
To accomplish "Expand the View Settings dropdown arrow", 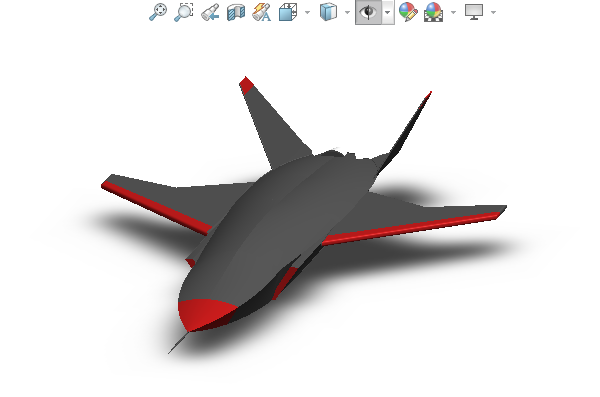I will click(x=494, y=13).
